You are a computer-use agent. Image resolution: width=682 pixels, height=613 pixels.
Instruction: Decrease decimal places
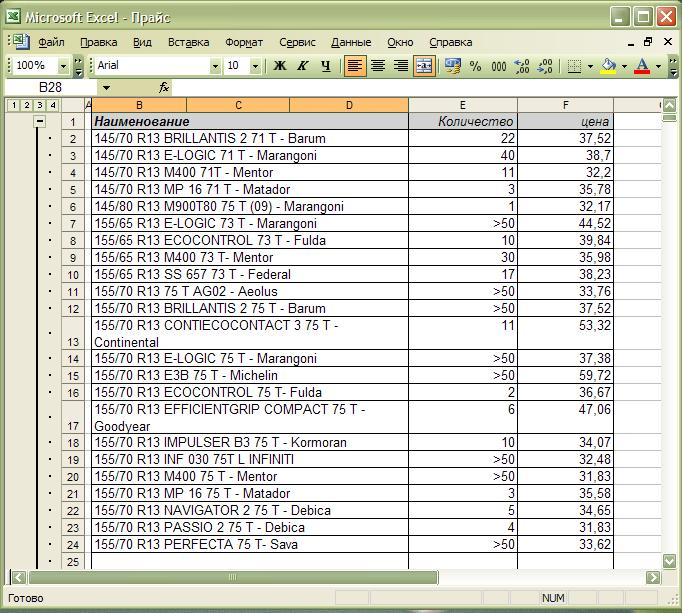tap(545, 66)
